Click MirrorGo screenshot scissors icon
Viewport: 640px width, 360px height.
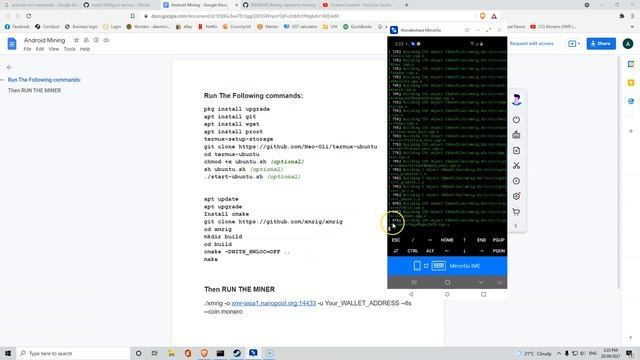[516, 166]
